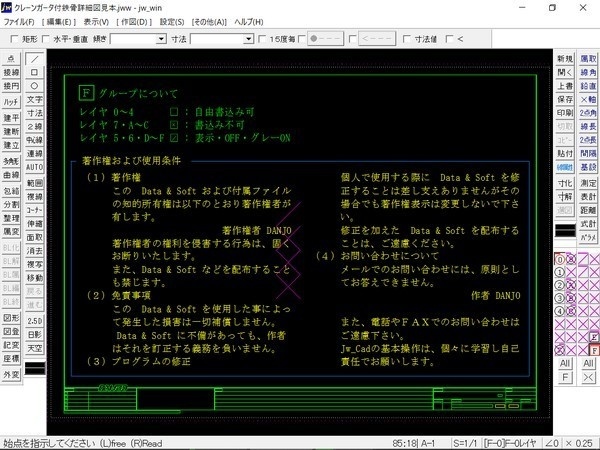This screenshot has width=600, height=450.
Task: Activate the 寸法 dimension tool
Action: pos(34,113)
